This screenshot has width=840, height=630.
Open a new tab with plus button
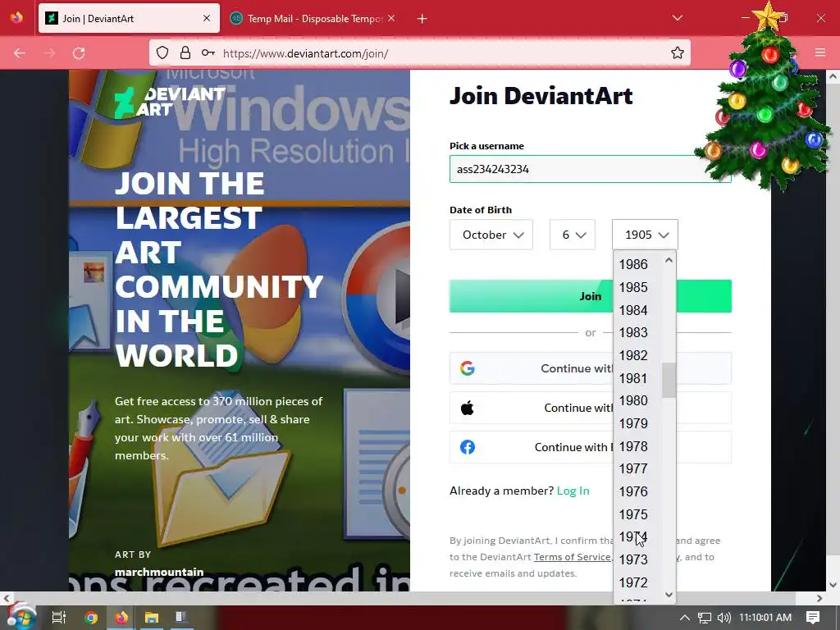[x=422, y=19]
